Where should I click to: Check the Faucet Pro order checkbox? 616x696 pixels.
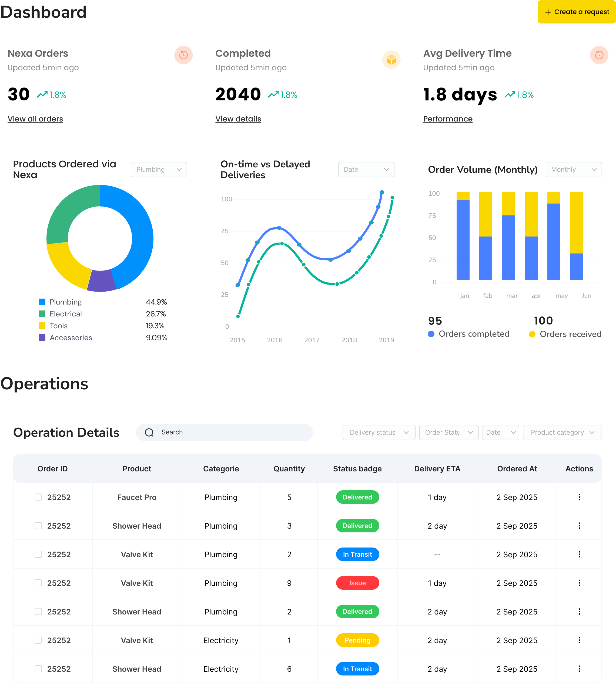tap(38, 497)
